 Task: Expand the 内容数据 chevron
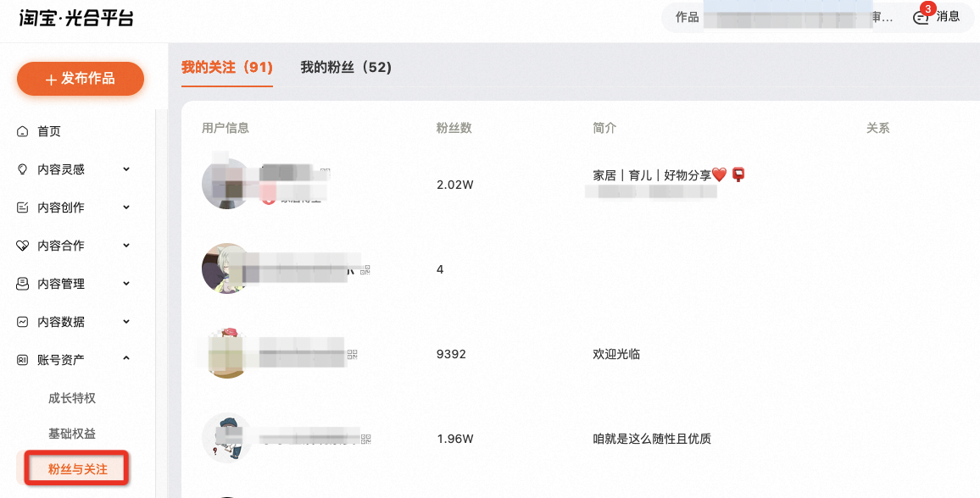click(x=126, y=321)
